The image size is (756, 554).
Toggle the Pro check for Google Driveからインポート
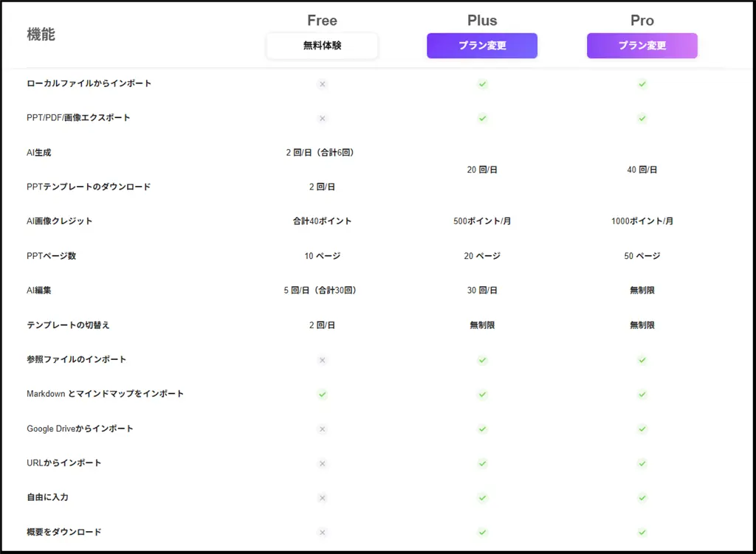pos(642,429)
